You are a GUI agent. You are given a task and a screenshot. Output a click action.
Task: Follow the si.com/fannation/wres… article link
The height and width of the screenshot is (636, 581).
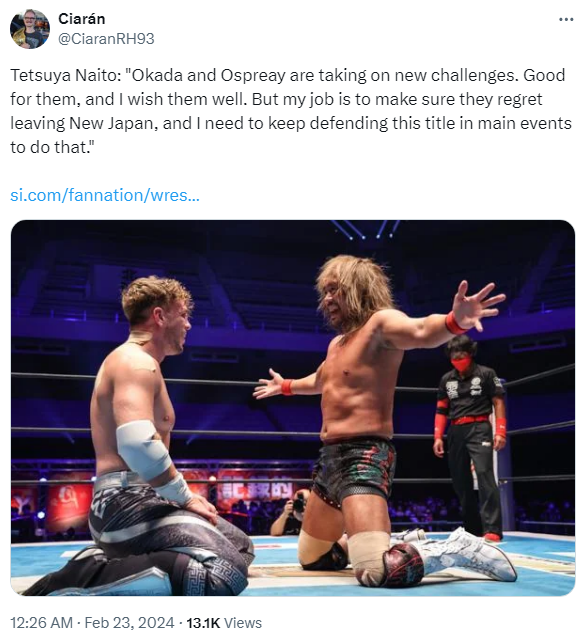(105, 195)
